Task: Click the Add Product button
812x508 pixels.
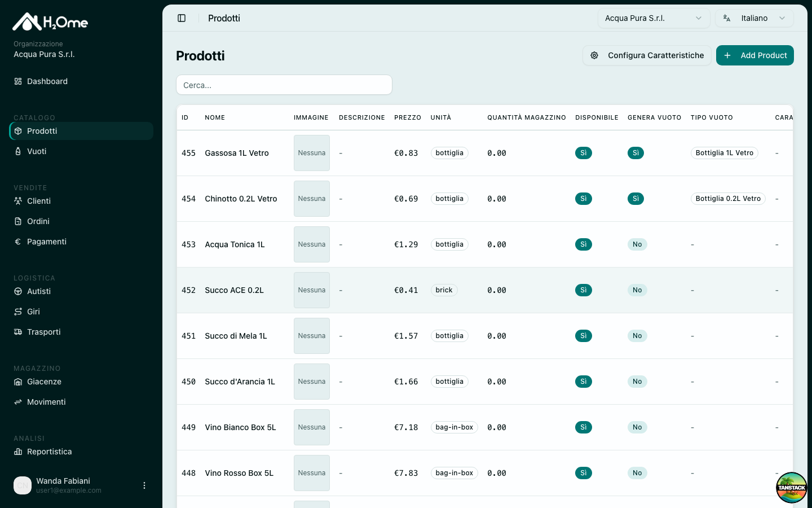Action: point(755,55)
